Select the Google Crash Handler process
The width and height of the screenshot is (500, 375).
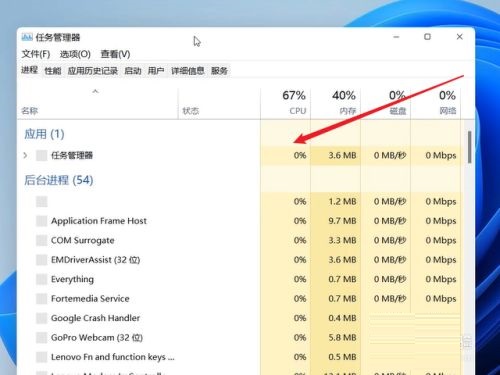240,318
